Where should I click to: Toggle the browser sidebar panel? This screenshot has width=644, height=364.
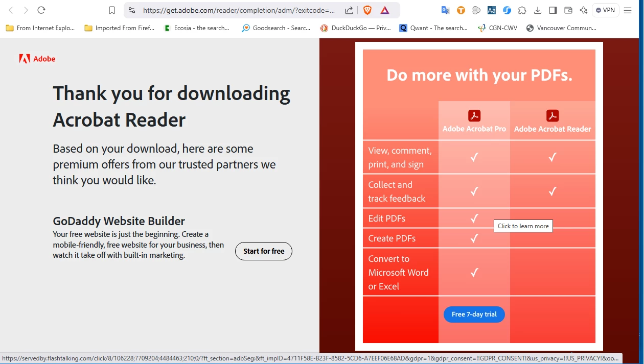pyautogui.click(x=553, y=10)
